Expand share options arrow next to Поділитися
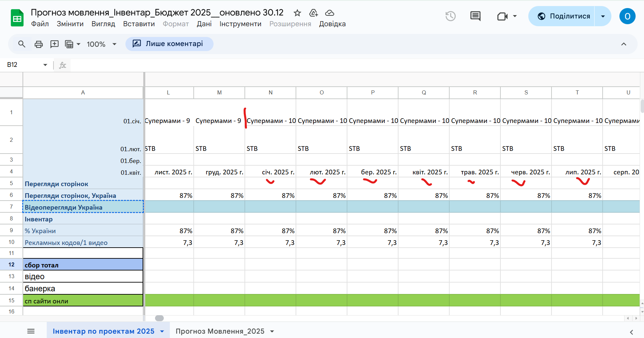Screen dimensions: 644x338 tap(603, 16)
